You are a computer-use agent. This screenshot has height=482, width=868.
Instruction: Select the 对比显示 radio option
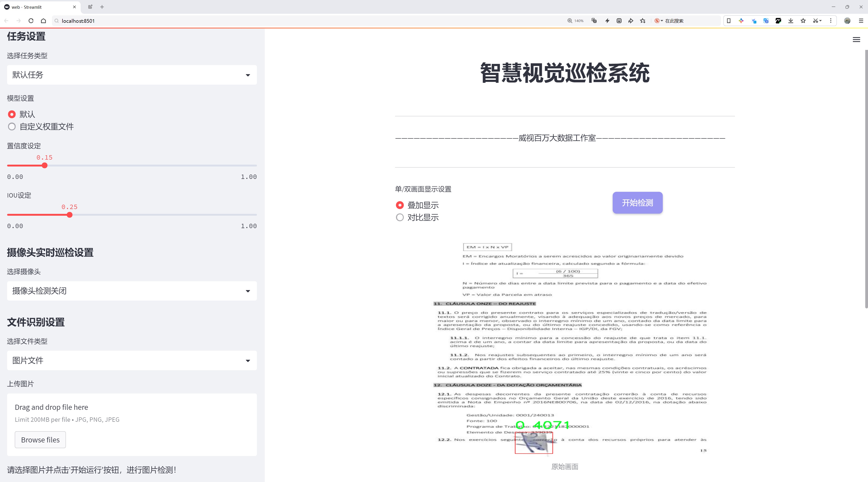400,217
